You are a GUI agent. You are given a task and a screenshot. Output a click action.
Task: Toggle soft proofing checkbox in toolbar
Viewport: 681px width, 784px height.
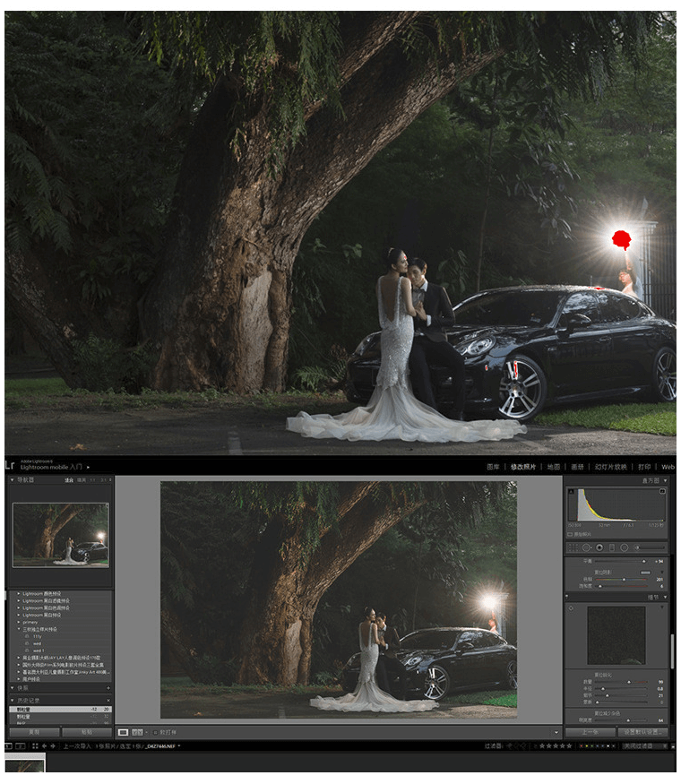point(156,732)
